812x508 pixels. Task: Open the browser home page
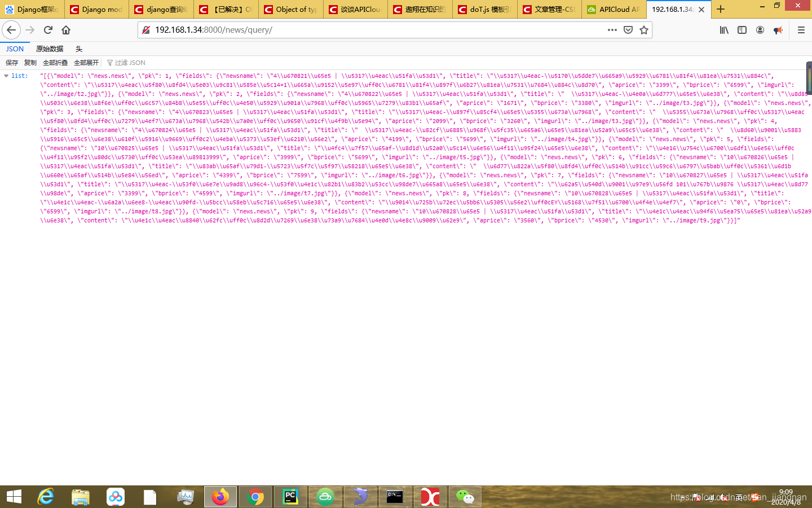[x=67, y=30]
